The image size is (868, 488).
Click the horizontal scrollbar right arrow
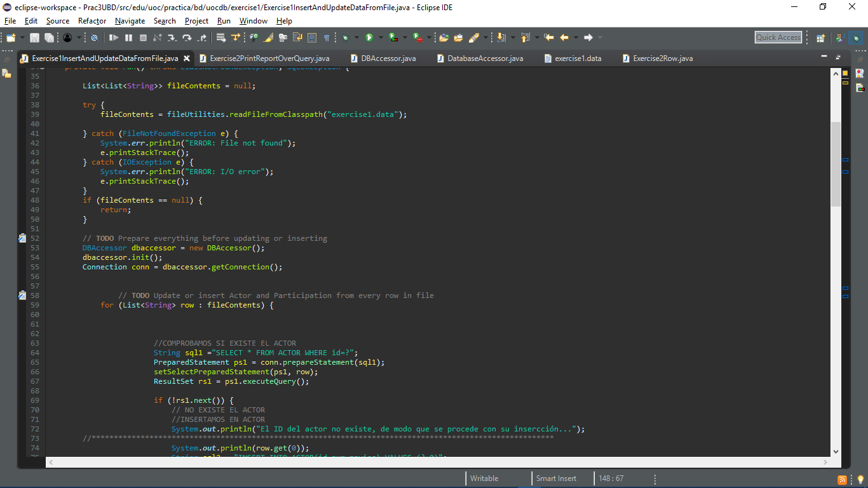(824, 463)
